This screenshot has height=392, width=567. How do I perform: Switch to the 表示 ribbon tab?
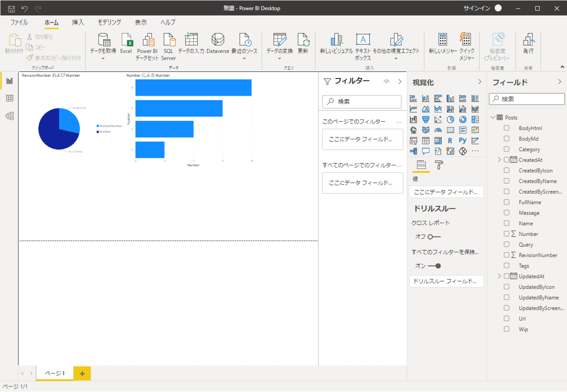click(141, 22)
